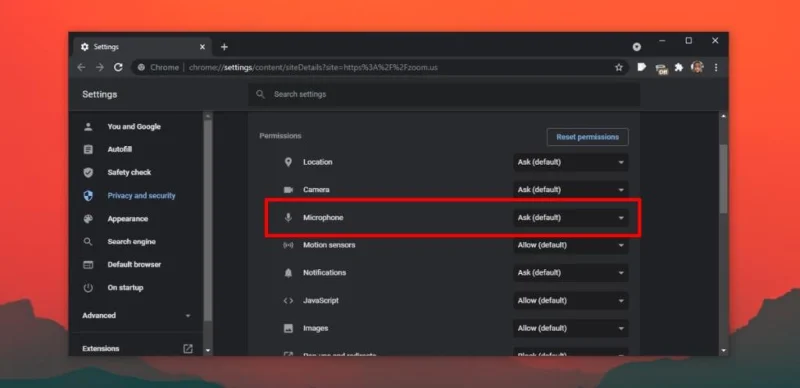Click the tag-shaped extension icon next to the star

click(642, 67)
